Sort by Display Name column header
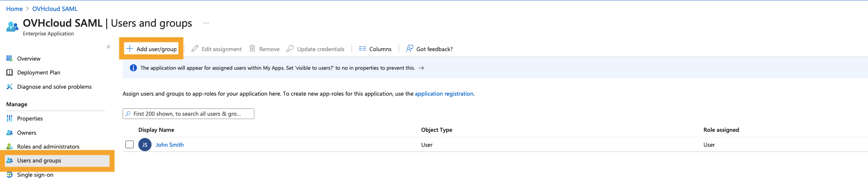Image resolution: width=868 pixels, height=180 pixels. point(156,130)
